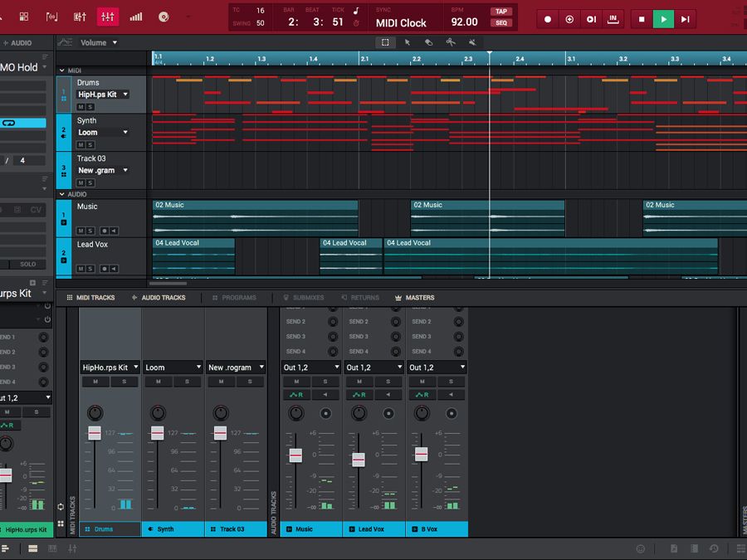Open the Drums track program dropdown
747x560 pixels.
coord(103,95)
